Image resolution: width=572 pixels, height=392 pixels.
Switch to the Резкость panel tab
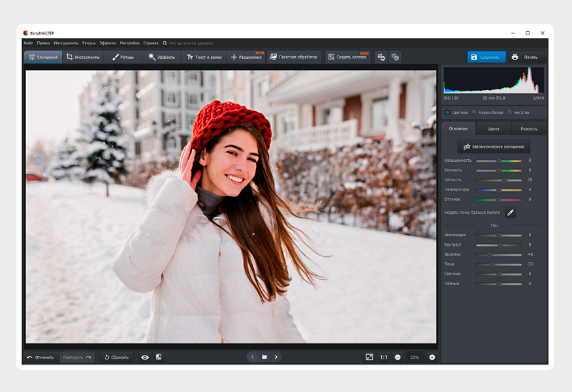(x=529, y=128)
